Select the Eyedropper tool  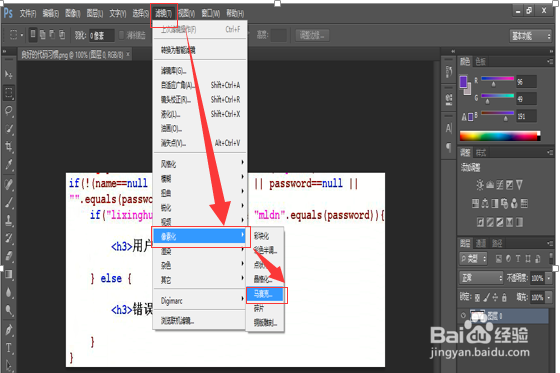9,165
